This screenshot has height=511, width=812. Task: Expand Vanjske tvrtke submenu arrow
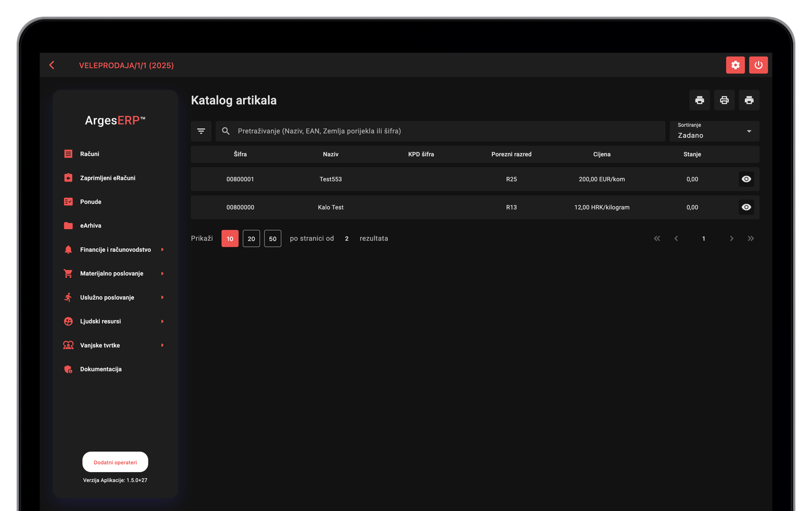[x=162, y=345]
